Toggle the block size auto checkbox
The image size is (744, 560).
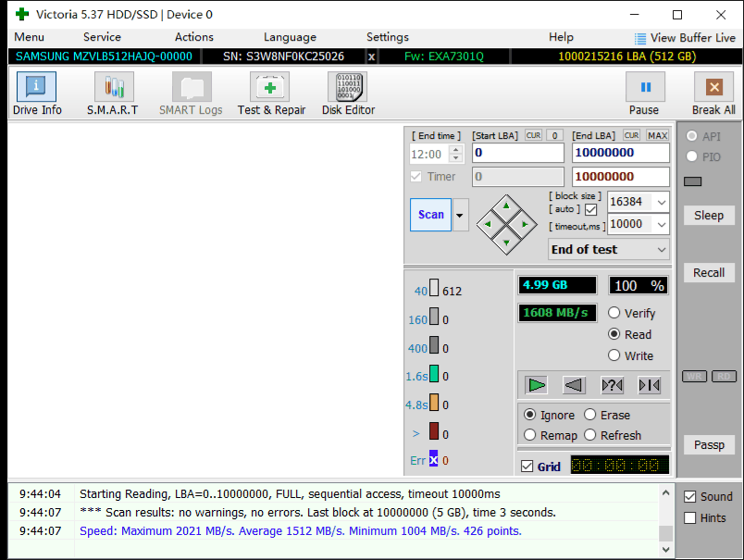[590, 209]
